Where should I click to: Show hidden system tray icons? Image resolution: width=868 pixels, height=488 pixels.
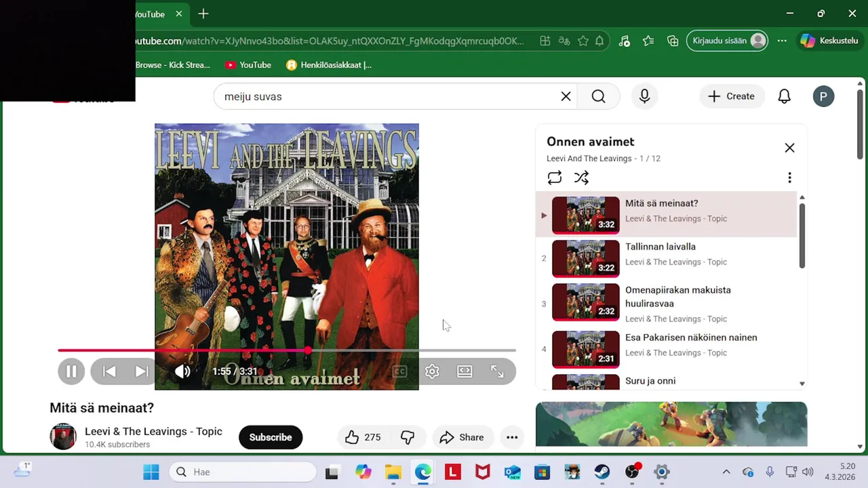[726, 472]
